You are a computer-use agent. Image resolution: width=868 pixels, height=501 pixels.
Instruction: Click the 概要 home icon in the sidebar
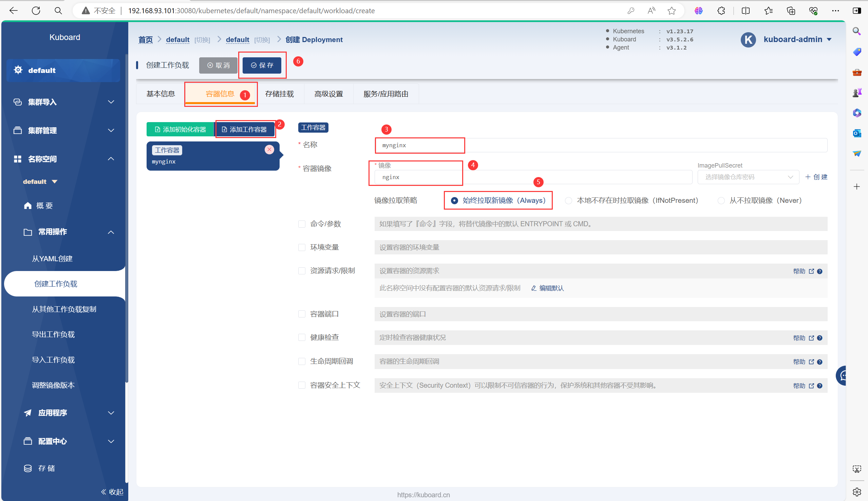pos(27,206)
